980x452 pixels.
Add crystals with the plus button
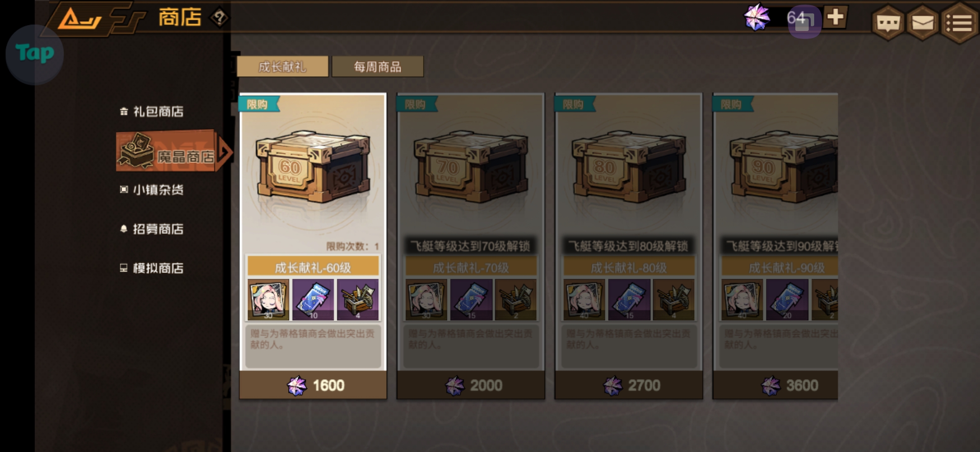[836, 18]
